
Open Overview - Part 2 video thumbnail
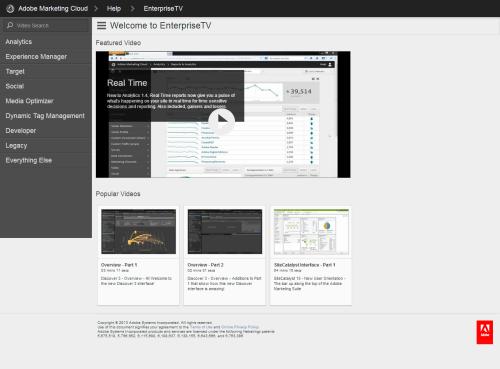pyautogui.click(x=225, y=232)
